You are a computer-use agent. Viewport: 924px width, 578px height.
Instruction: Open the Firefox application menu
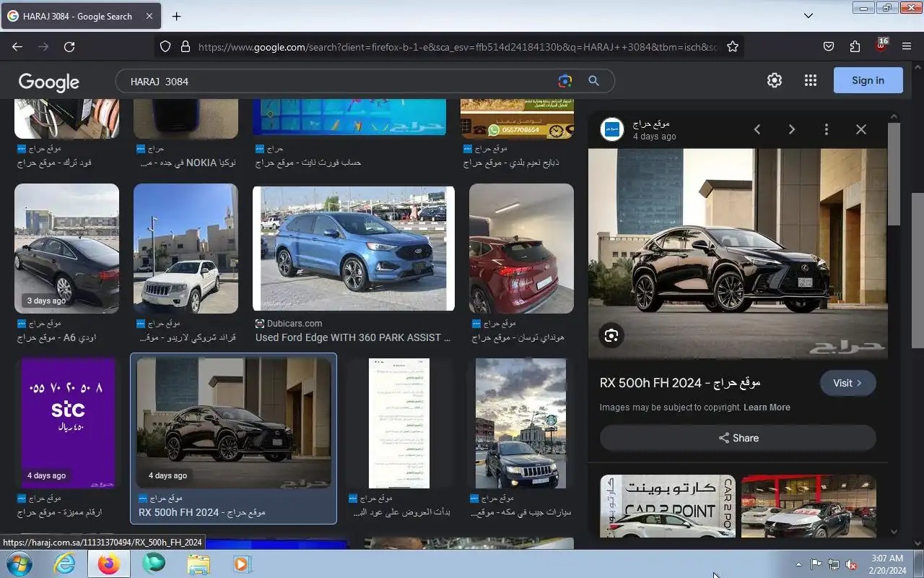pos(907,46)
